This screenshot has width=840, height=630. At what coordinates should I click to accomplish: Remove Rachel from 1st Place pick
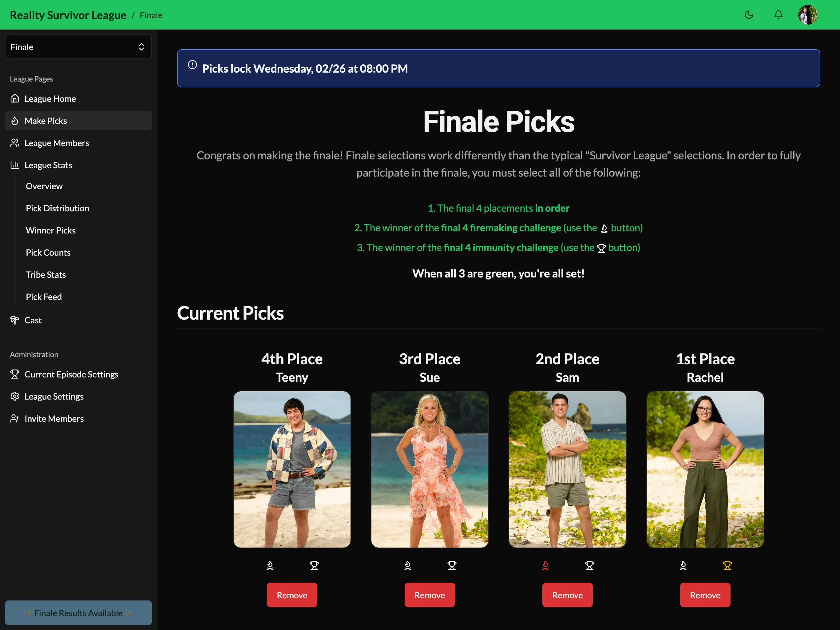coord(704,594)
